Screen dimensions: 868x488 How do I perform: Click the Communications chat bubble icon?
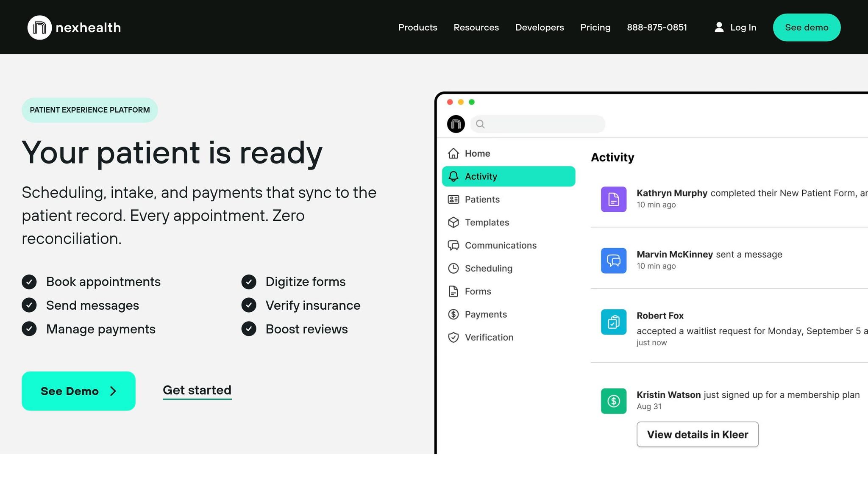(453, 245)
